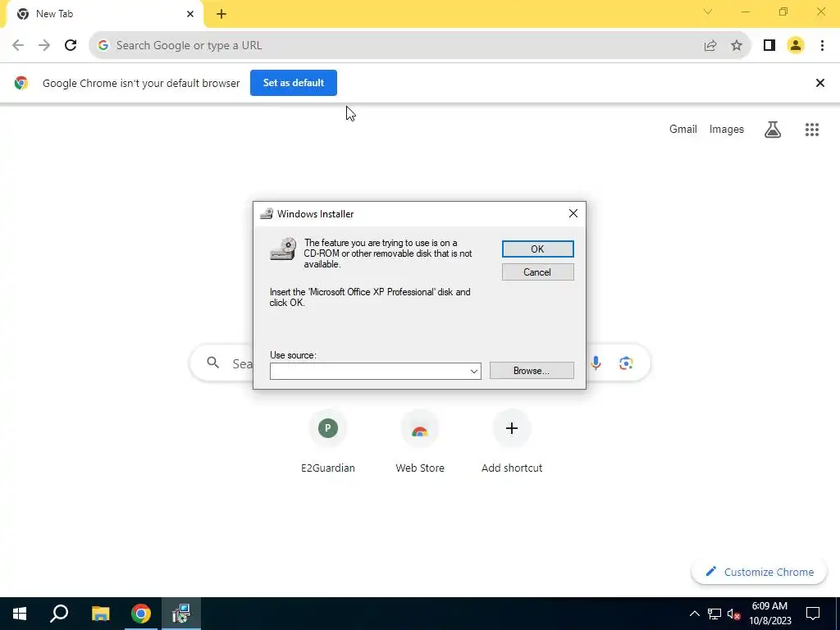Open the notification center icon
This screenshot has height=630, width=840.
[x=813, y=614]
